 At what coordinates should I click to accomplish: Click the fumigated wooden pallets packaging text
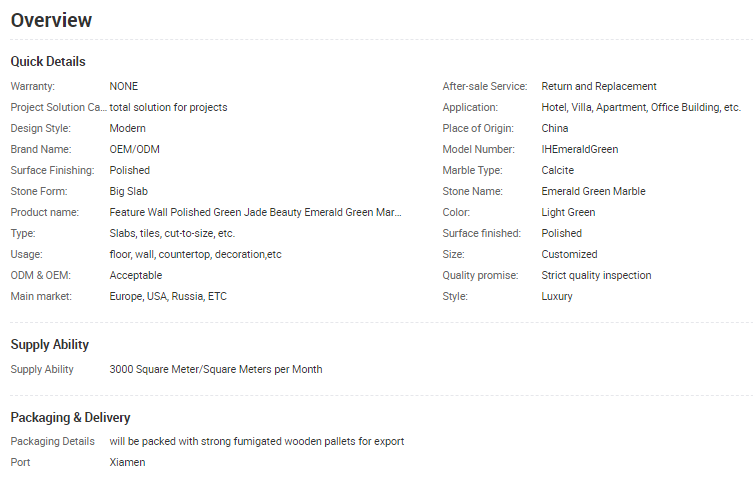[257, 441]
